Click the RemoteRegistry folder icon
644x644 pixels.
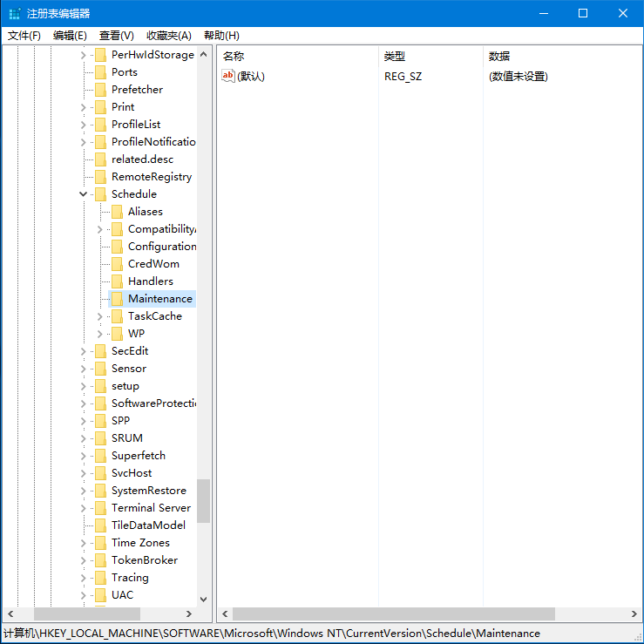coord(100,177)
